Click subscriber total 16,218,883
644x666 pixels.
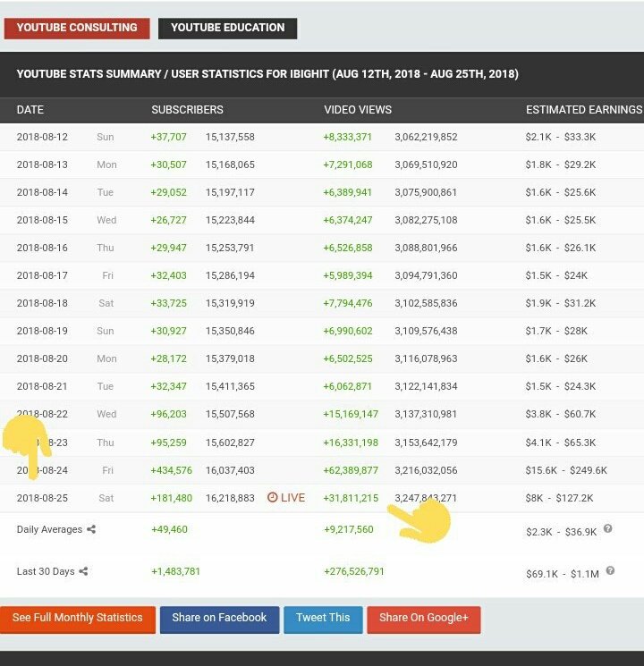[x=230, y=498]
